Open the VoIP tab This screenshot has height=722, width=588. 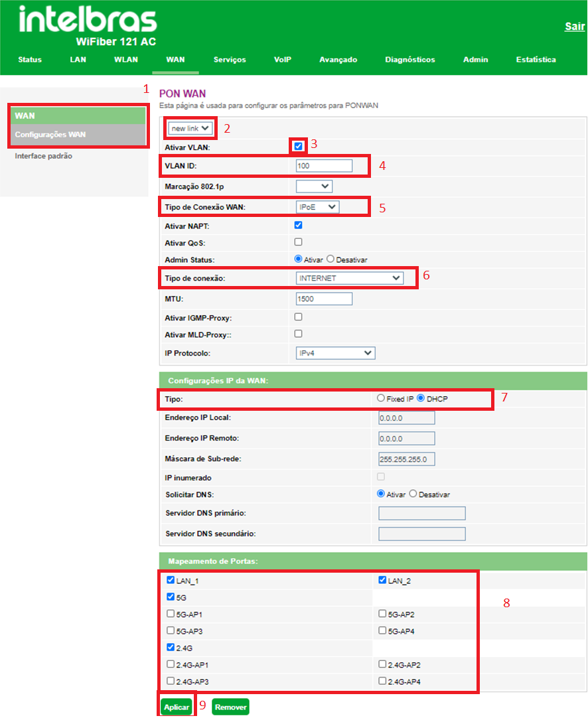click(x=283, y=60)
